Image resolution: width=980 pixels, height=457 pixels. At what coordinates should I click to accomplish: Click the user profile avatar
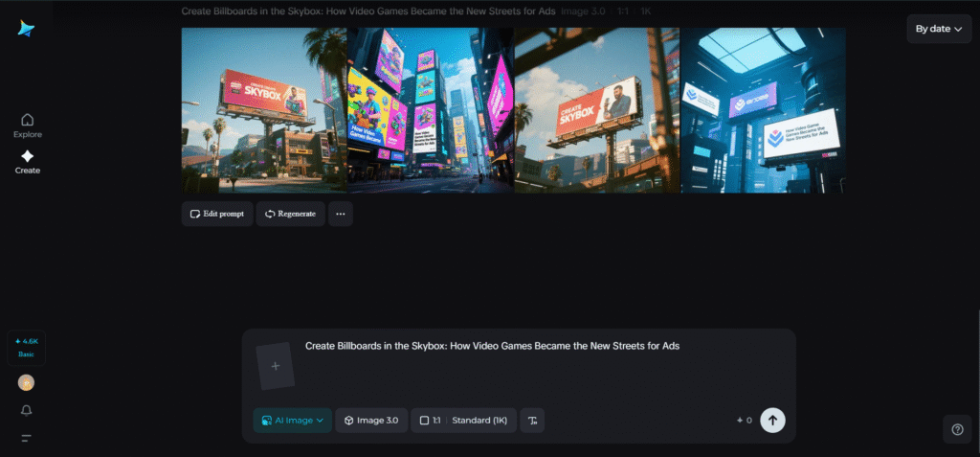pyautogui.click(x=26, y=382)
